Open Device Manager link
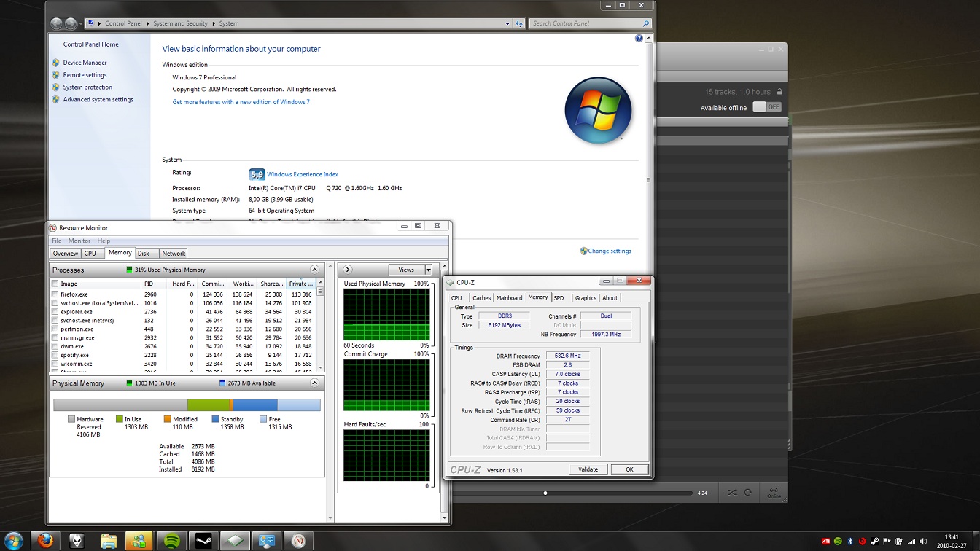Screen dimensions: 980x551 tap(85, 63)
